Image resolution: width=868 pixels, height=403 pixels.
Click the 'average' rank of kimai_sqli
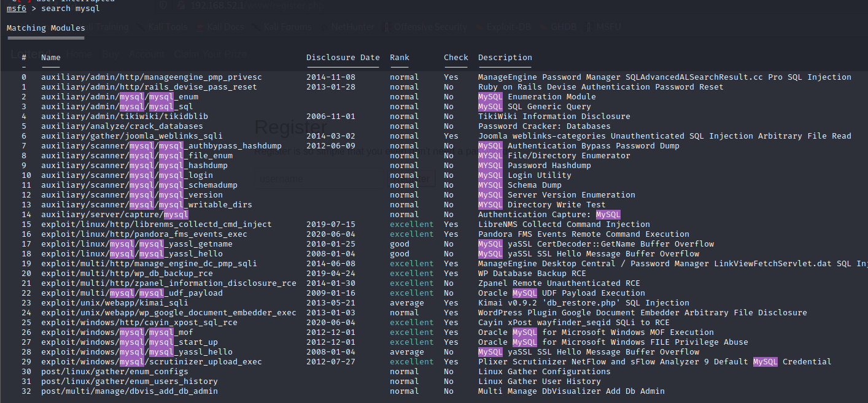pos(407,303)
